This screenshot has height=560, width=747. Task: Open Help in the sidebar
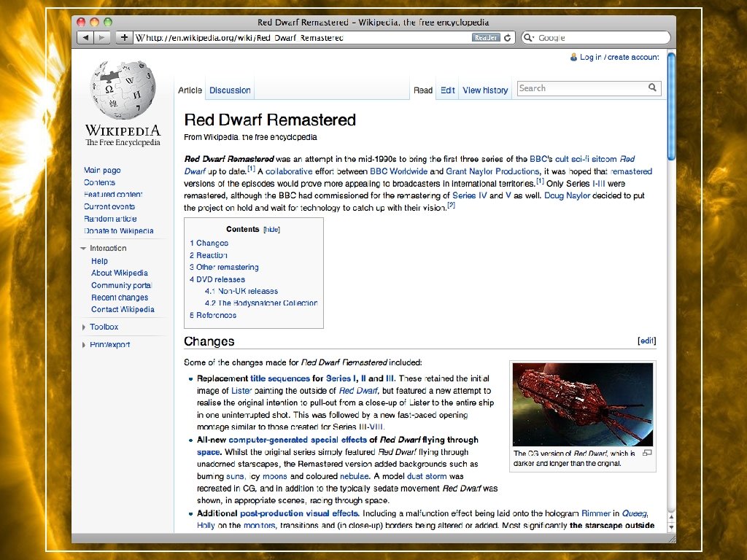click(99, 261)
